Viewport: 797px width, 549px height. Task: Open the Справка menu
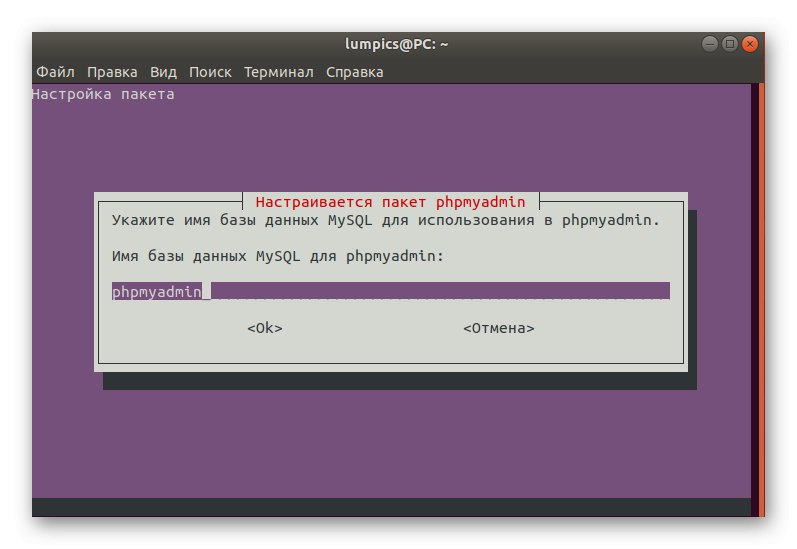(354, 72)
